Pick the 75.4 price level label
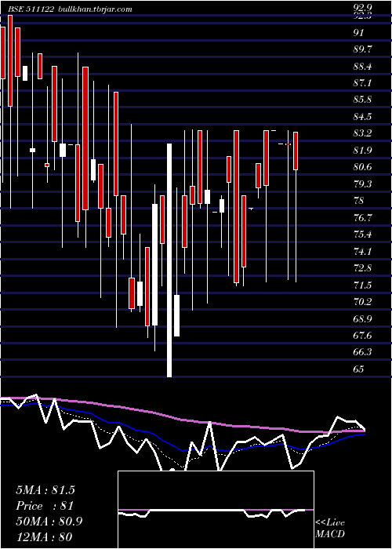This screenshot has width=392, height=549. 362,235
